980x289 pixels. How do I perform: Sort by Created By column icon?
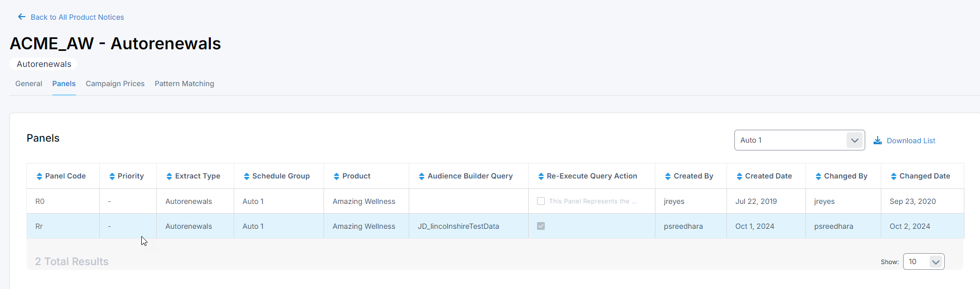tap(667, 176)
